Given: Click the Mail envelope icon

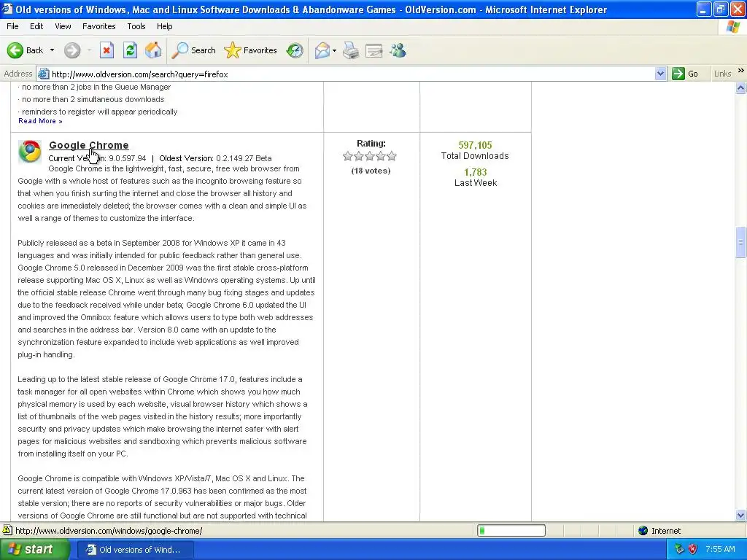Looking at the screenshot, I should coord(322,50).
